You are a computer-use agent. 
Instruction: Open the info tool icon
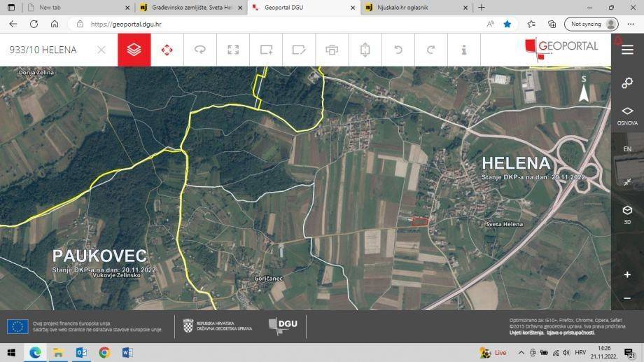pyautogui.click(x=463, y=50)
